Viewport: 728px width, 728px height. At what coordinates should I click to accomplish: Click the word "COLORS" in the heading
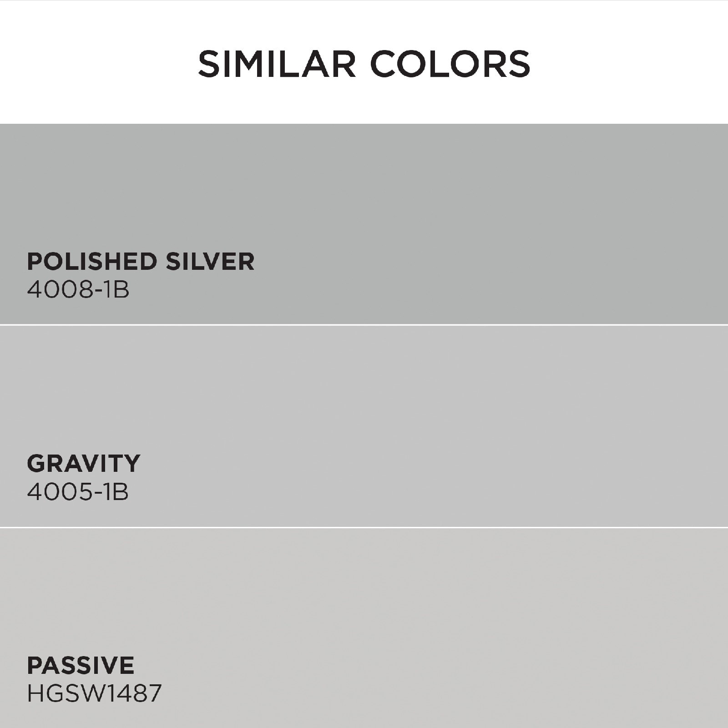[450, 64]
